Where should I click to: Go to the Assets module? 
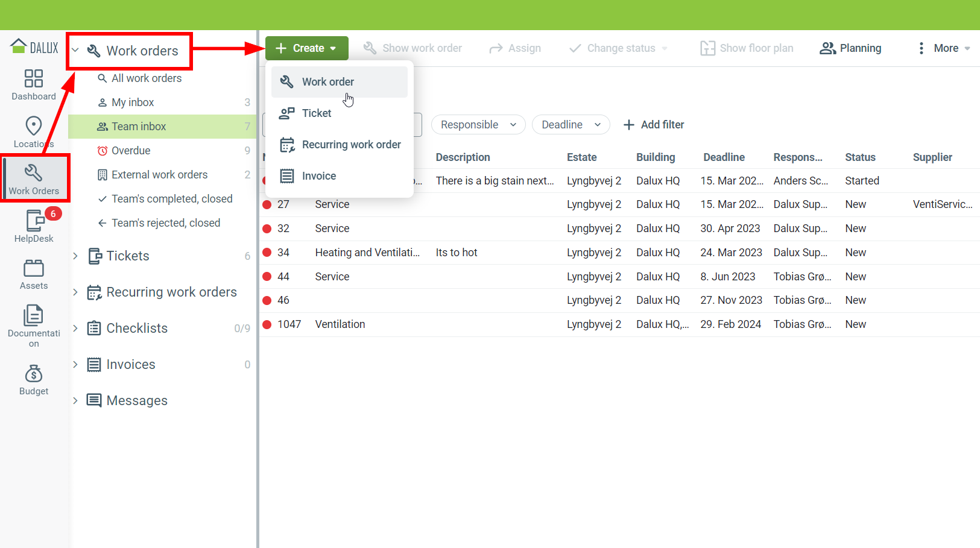coord(34,274)
